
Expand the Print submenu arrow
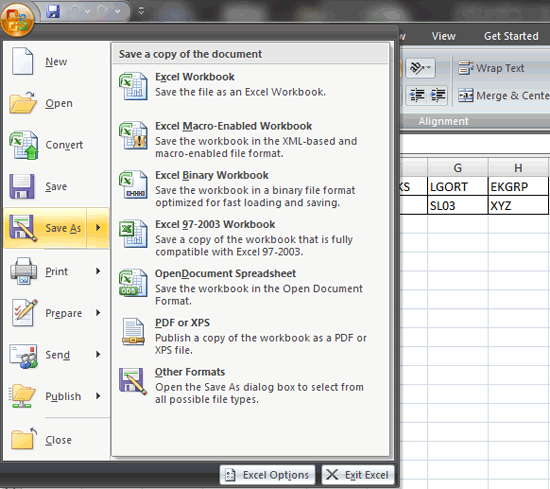tap(98, 271)
